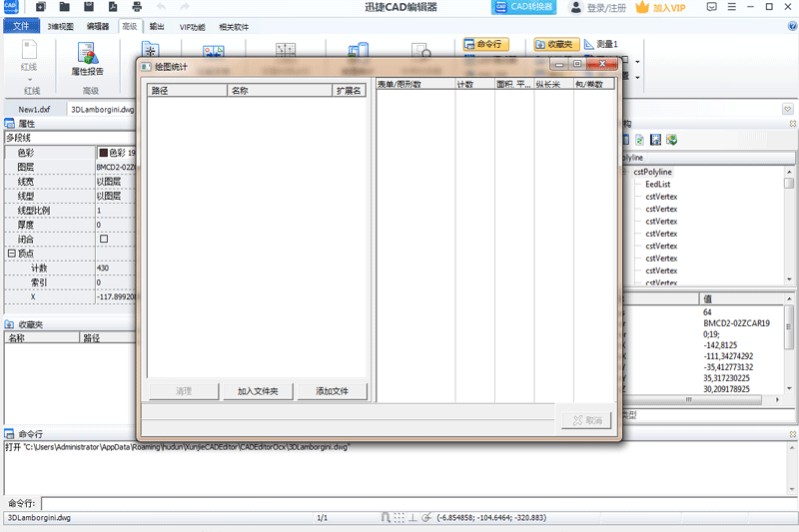Toggle the grid dots status icon
The height and width of the screenshot is (532, 799).
click(x=399, y=518)
